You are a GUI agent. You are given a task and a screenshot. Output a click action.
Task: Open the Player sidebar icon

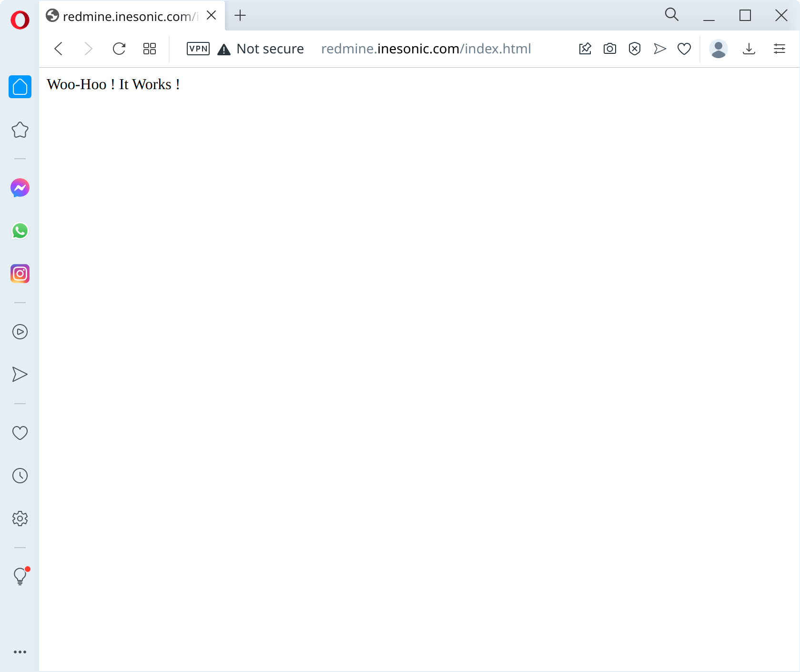point(20,332)
